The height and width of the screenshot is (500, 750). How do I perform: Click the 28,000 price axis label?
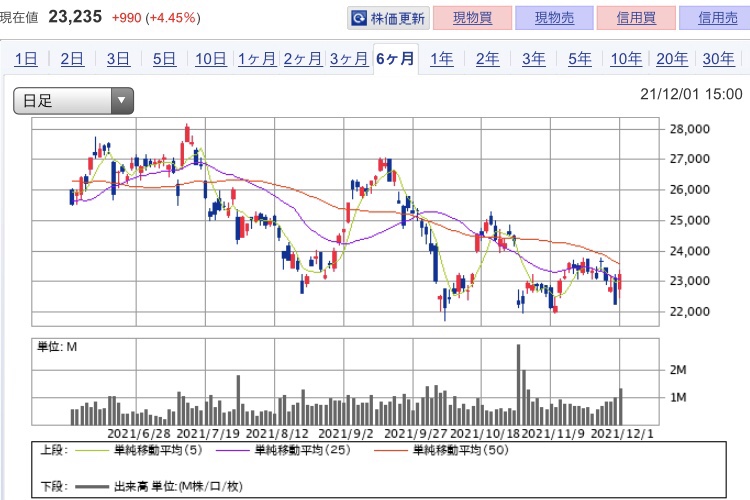click(689, 129)
